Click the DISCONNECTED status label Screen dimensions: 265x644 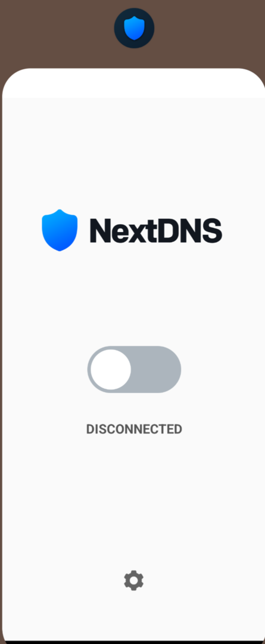(x=134, y=429)
